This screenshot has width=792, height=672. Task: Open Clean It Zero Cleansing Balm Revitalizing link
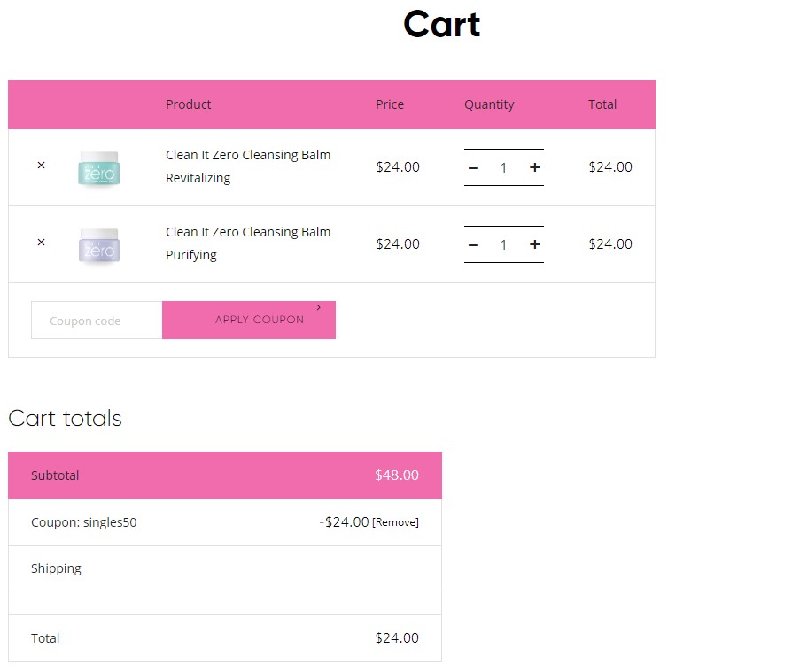point(248,166)
